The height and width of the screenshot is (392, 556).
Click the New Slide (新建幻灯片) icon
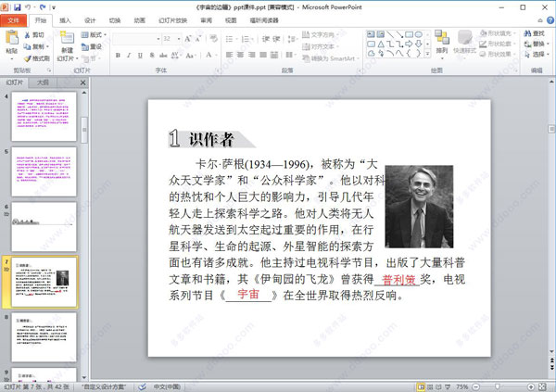tap(67, 38)
